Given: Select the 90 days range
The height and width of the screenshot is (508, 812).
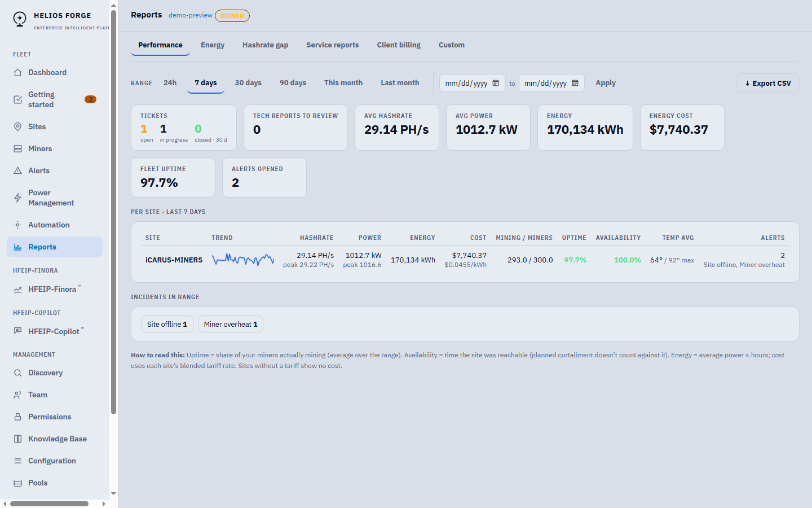Looking at the screenshot, I should click(x=293, y=83).
